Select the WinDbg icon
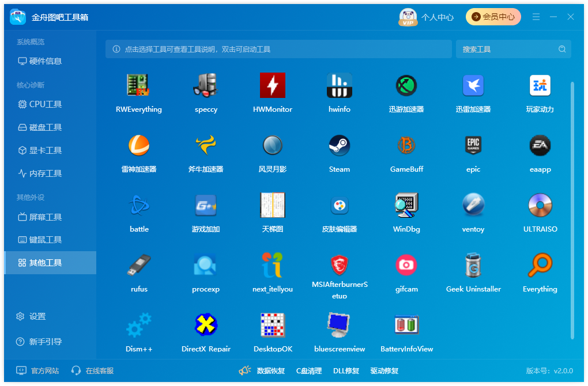Image resolution: width=588 pixels, height=386 pixels. click(x=406, y=205)
